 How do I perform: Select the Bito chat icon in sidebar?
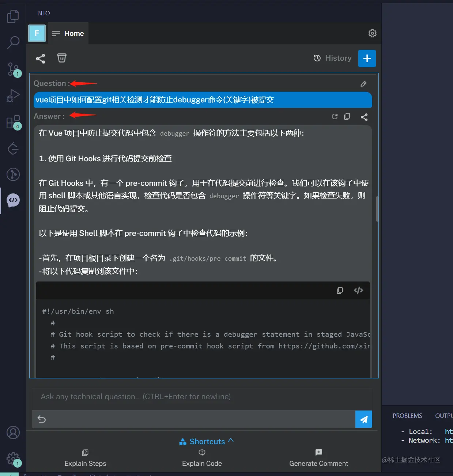coord(13,200)
